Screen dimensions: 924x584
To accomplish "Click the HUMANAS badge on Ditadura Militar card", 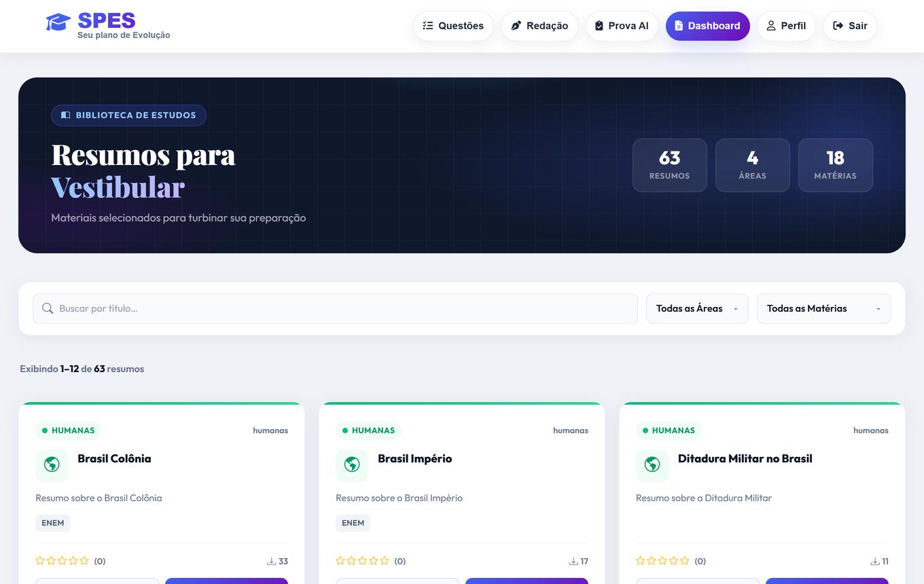I will point(669,431).
